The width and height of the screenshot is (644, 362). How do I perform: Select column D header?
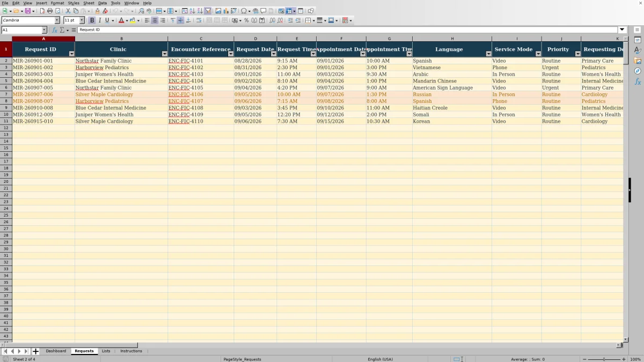coord(255,39)
